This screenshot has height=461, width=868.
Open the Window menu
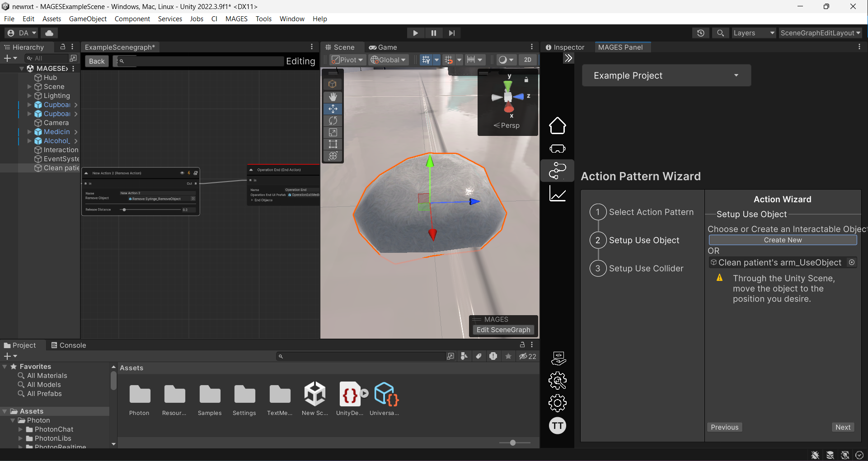(292, 19)
